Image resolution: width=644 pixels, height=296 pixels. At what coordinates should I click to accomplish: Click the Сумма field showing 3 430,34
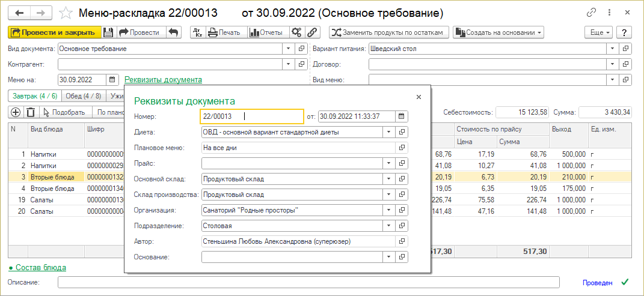coord(606,112)
